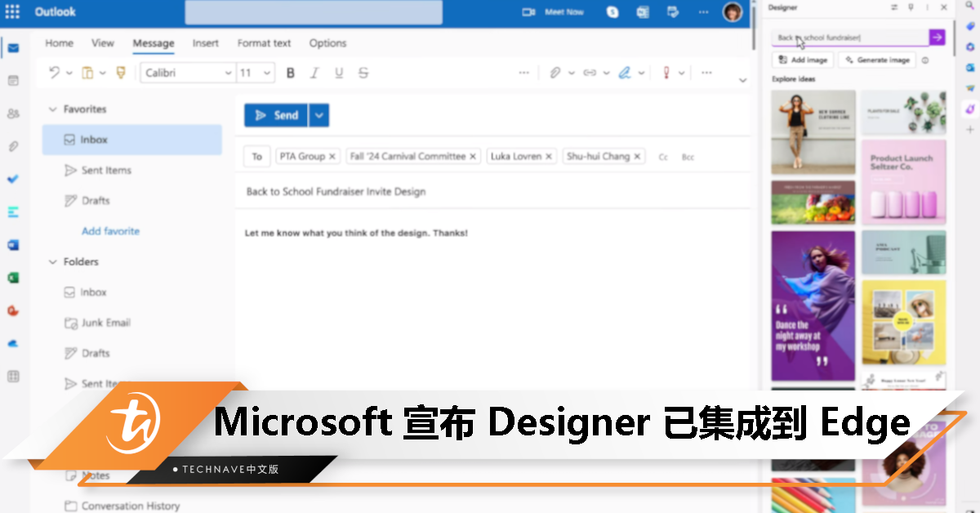The height and width of the screenshot is (513, 980).
Task: Switch to the Insert tab
Action: (206, 43)
